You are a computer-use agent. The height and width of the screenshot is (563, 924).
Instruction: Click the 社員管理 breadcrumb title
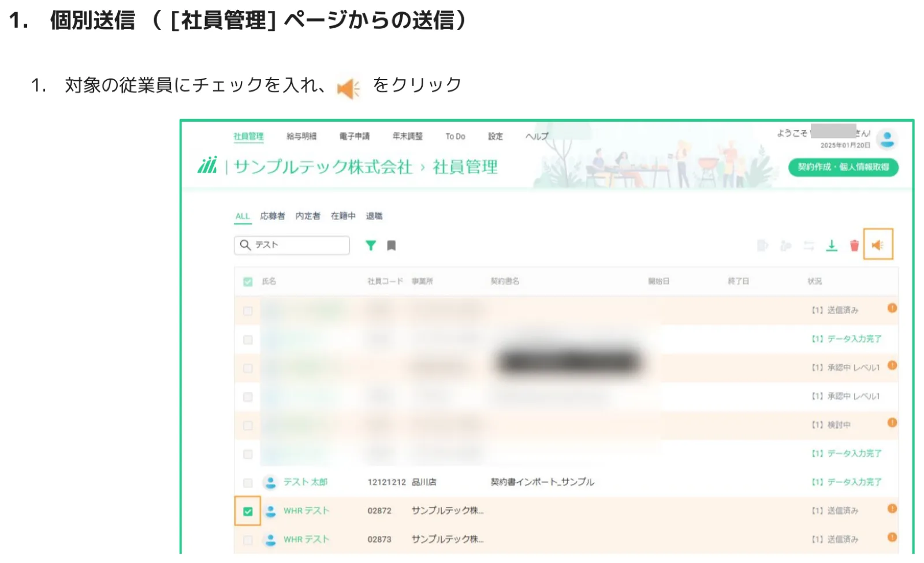point(465,167)
